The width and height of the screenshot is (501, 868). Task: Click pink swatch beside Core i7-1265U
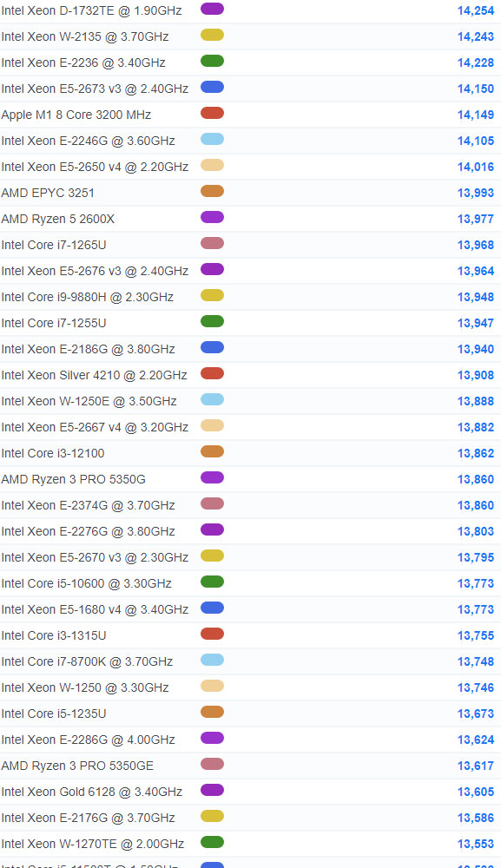212,243
